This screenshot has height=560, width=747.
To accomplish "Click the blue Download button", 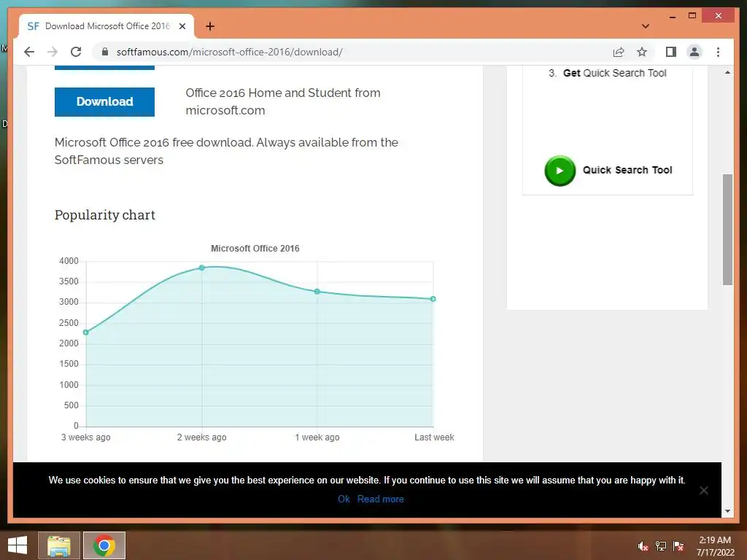I will pyautogui.click(x=104, y=101).
